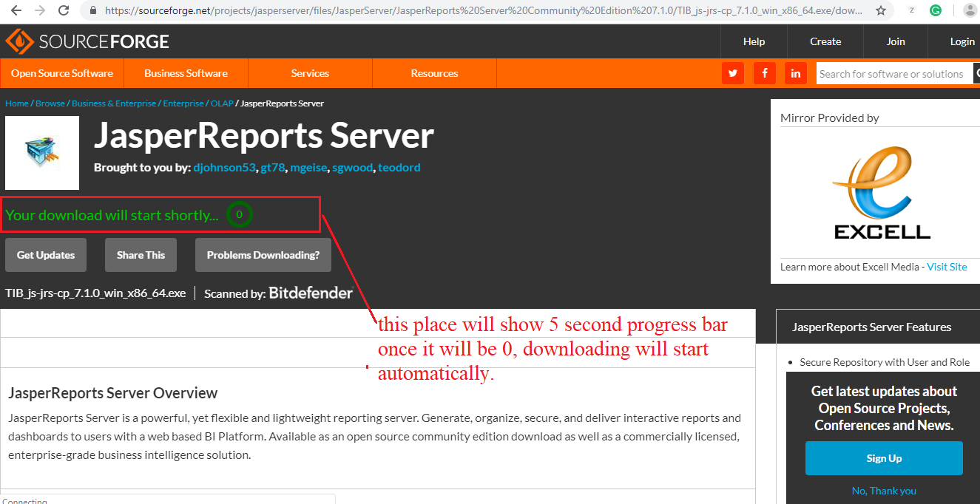The image size is (980, 504).
Task: Open SourceForge LinkedIn page icon
Action: tap(796, 73)
